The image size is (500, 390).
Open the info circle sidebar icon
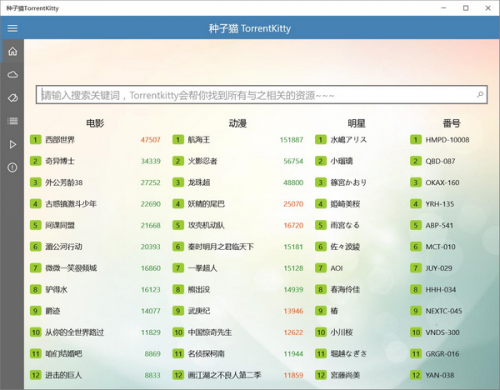(x=12, y=167)
